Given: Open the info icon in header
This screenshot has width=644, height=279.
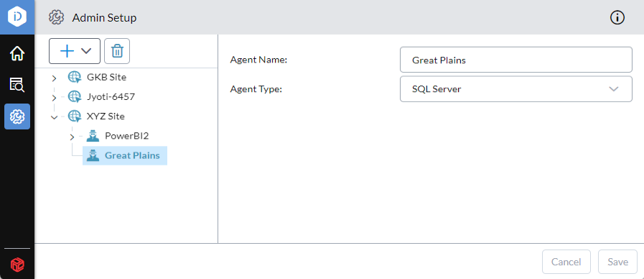Looking at the screenshot, I should pyautogui.click(x=617, y=17).
